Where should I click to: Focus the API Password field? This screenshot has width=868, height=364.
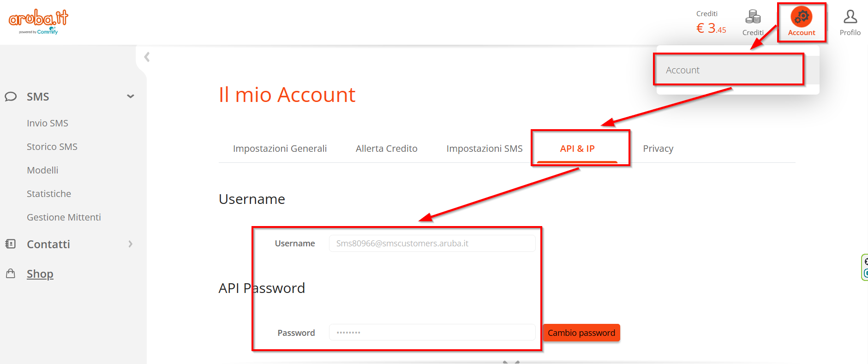(x=432, y=333)
